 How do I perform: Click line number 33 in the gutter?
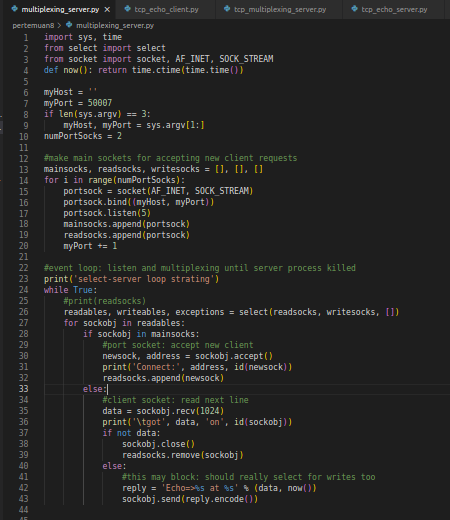(x=24, y=389)
